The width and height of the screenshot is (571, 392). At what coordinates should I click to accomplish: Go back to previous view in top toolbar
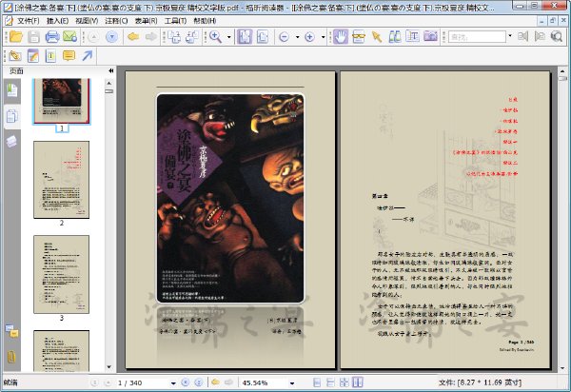pyautogui.click(x=133, y=37)
